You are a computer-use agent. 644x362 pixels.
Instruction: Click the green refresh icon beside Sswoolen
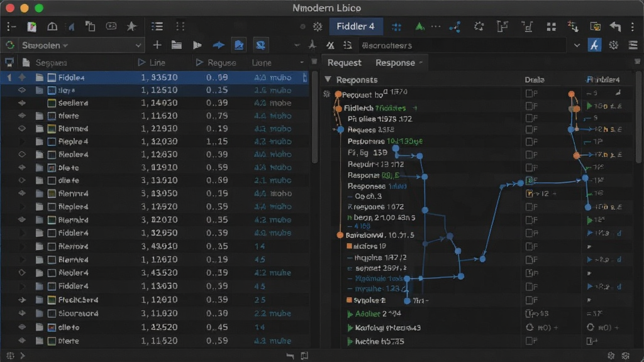10,45
